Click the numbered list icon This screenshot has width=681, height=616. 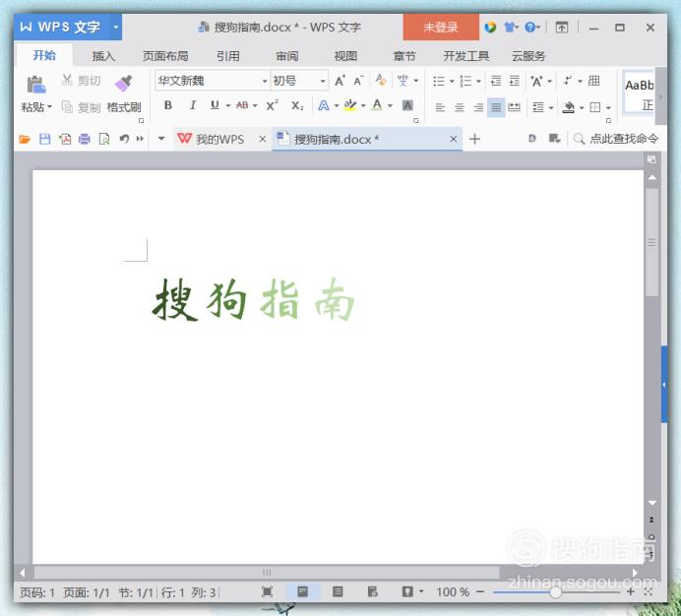[465, 81]
